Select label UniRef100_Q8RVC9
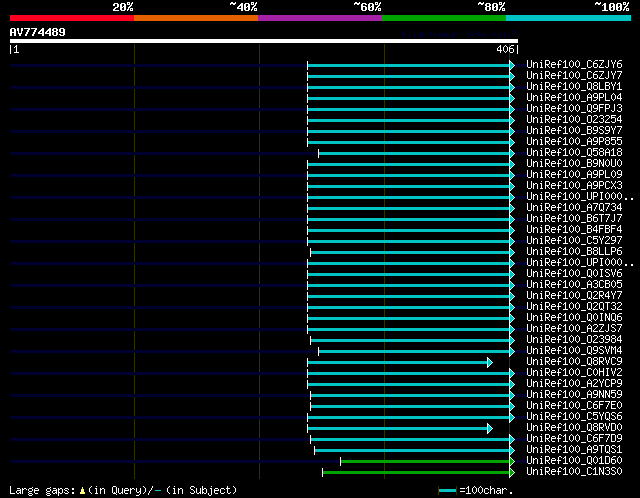The width and height of the screenshot is (640, 498). 574,362
